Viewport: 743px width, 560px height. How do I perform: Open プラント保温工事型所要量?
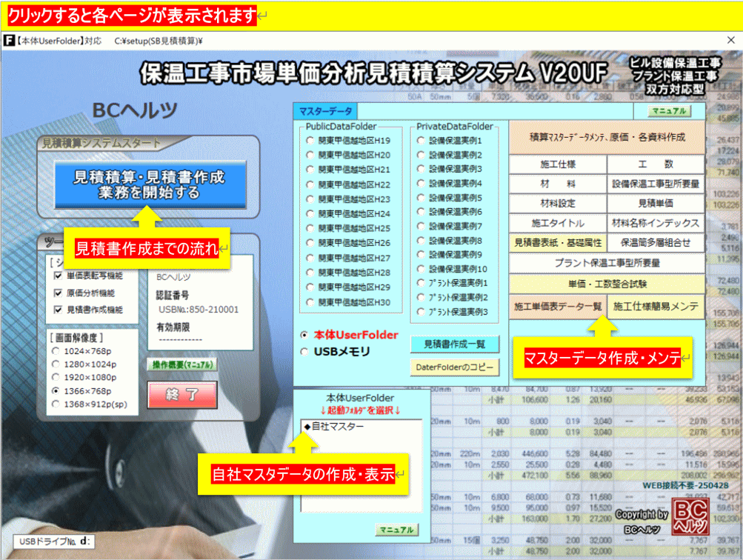(x=607, y=263)
